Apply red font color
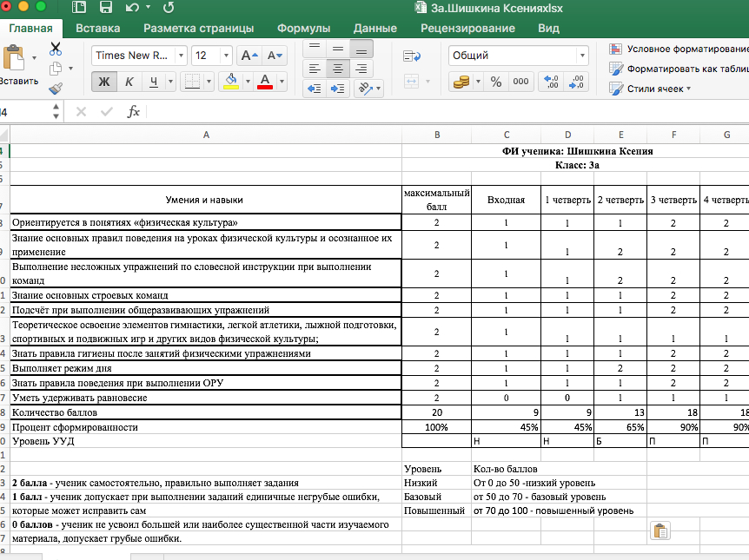Viewport: 749px width, 560px height. point(265,82)
